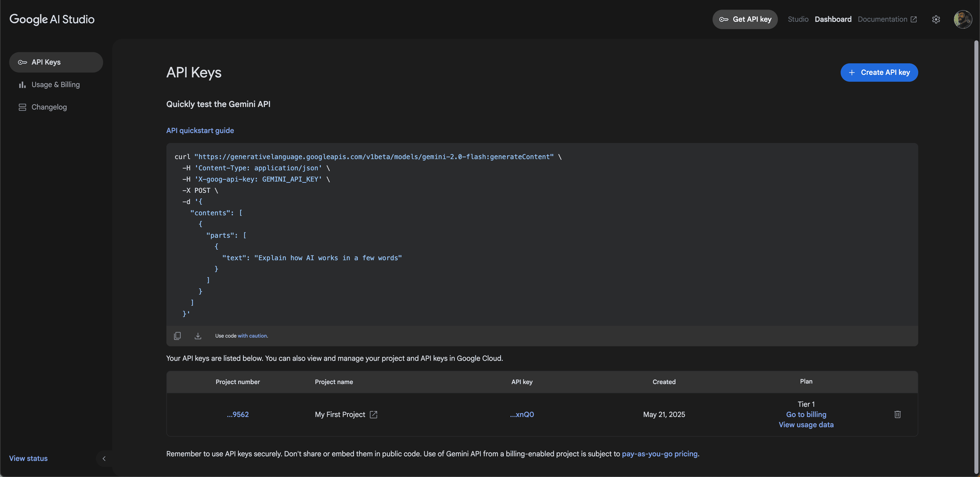Delete the My First Project API key
Image resolution: width=980 pixels, height=477 pixels.
point(898,414)
